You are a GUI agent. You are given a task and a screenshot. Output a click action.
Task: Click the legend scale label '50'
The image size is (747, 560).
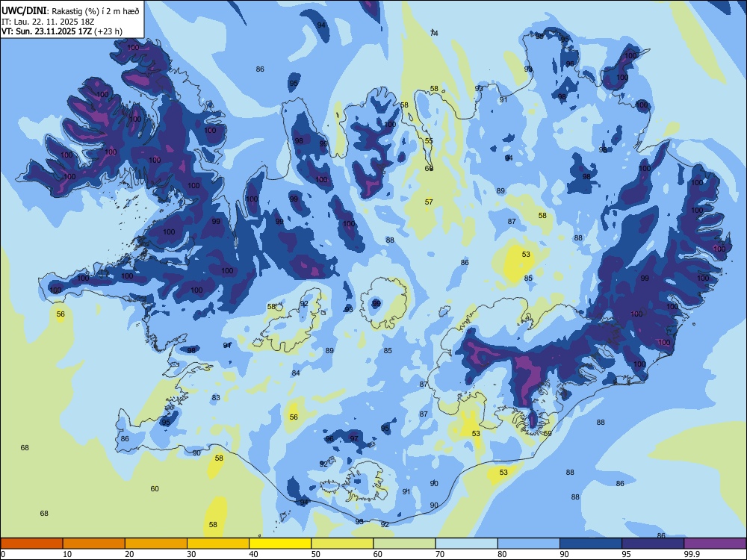click(x=316, y=554)
